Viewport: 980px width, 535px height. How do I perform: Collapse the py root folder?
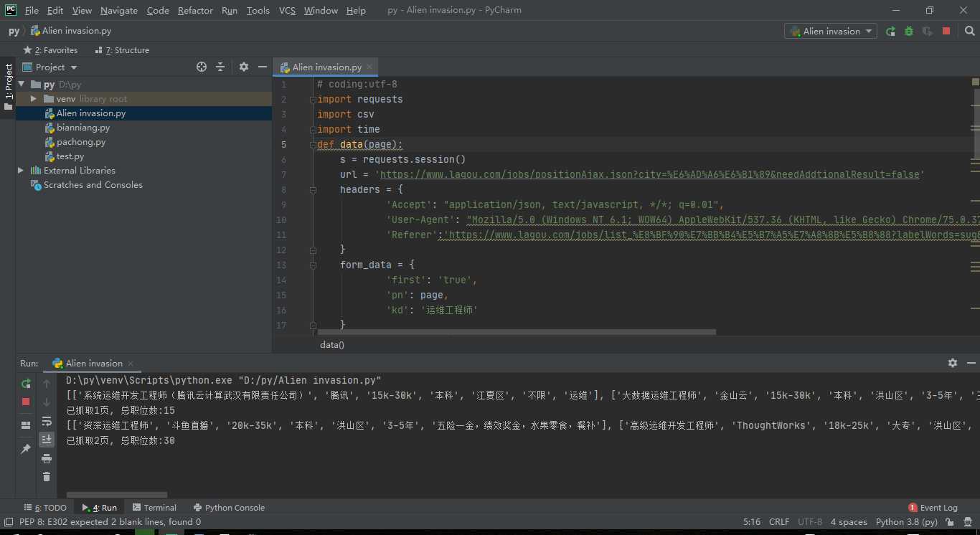point(22,85)
